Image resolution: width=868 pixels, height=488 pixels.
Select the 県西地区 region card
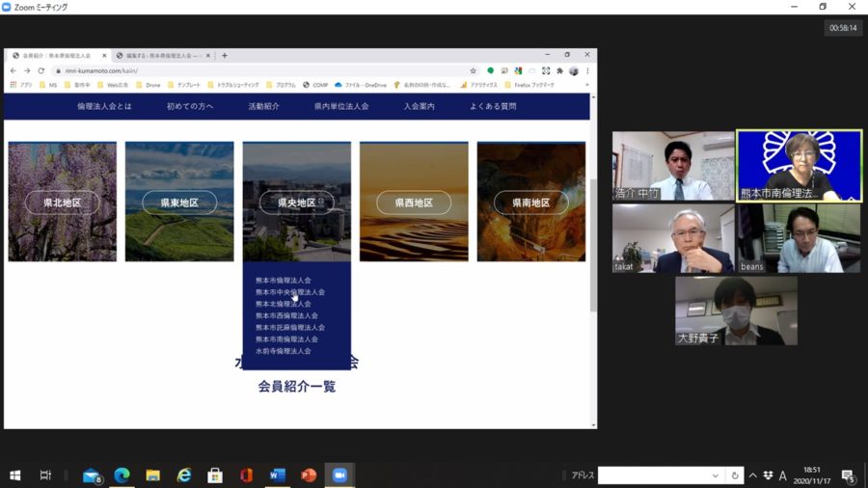pos(414,202)
